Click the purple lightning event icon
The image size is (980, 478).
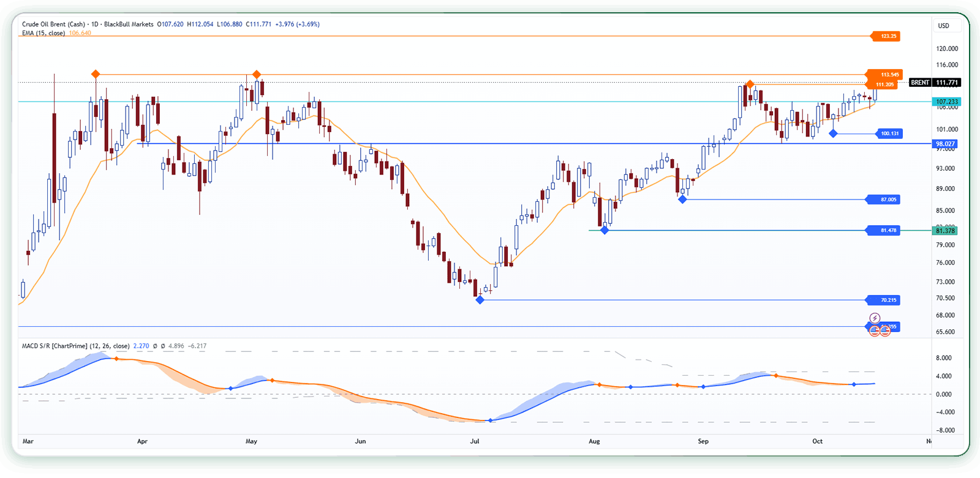point(875,318)
